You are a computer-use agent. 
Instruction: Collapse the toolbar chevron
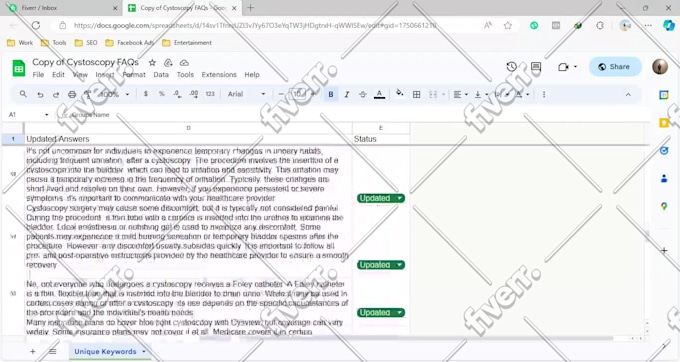pyautogui.click(x=628, y=95)
